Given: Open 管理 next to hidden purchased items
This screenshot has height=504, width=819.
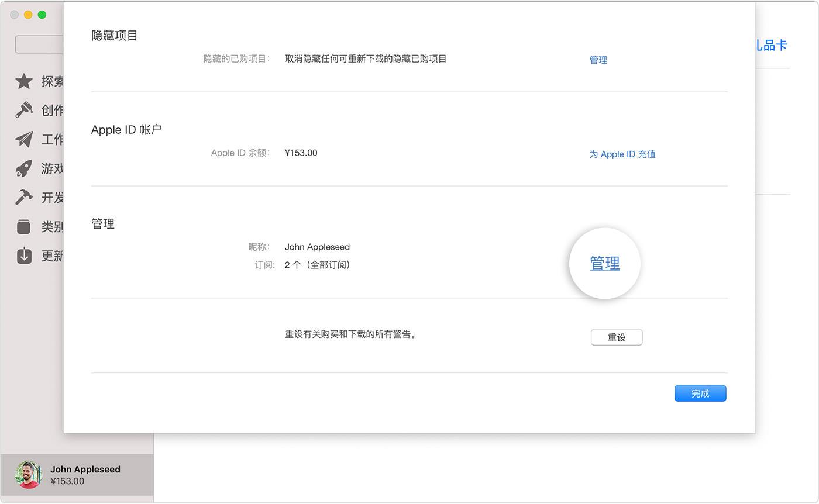Looking at the screenshot, I should (x=598, y=59).
